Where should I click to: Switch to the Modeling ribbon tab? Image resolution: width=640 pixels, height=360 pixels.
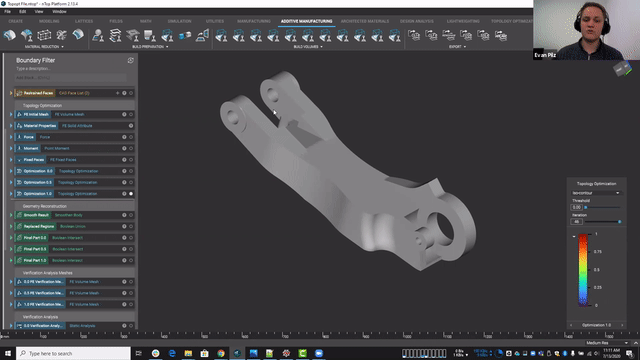[49, 21]
